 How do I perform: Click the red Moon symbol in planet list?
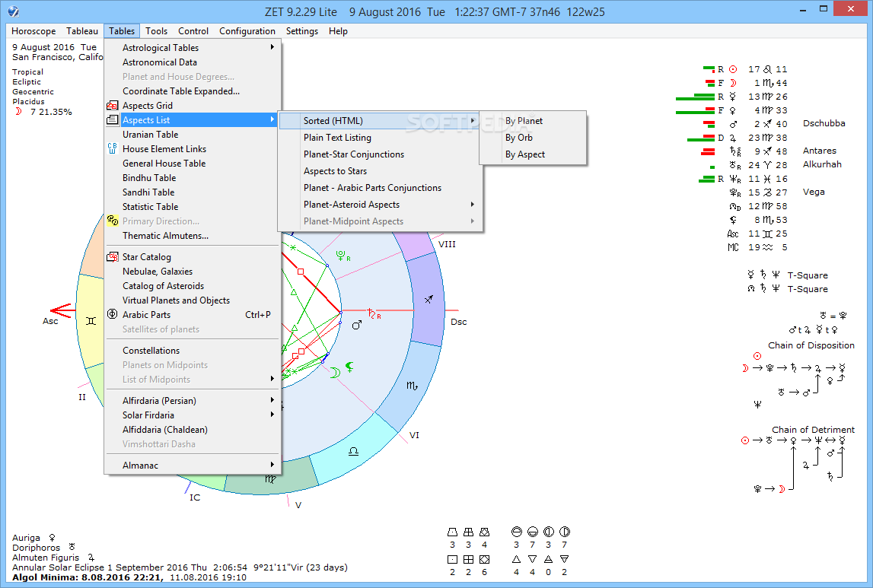click(733, 83)
